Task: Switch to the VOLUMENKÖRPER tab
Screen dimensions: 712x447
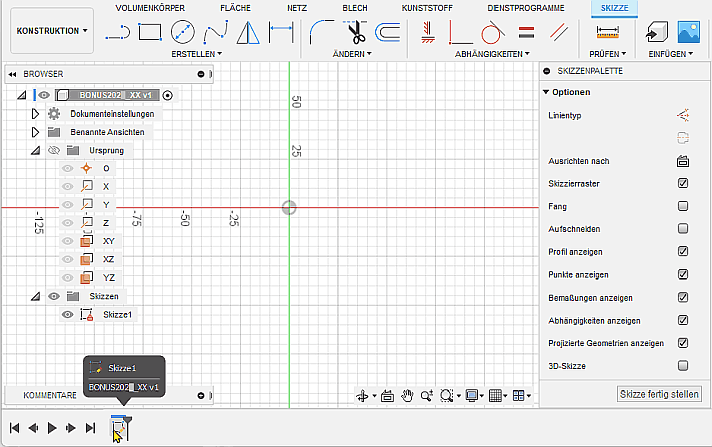Action: pos(150,7)
